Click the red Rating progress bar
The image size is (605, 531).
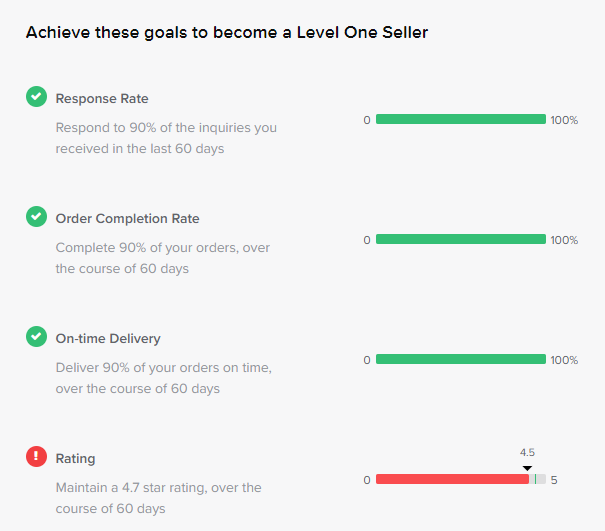pos(452,479)
